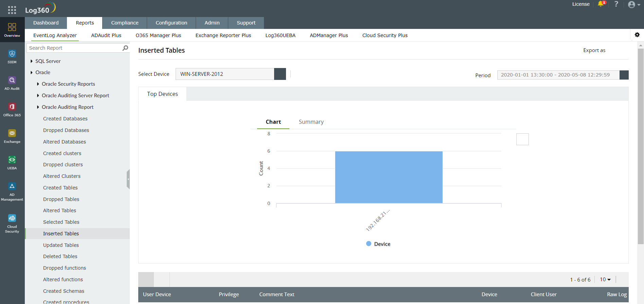
Task: Open the settings gear icon
Action: coord(637,35)
